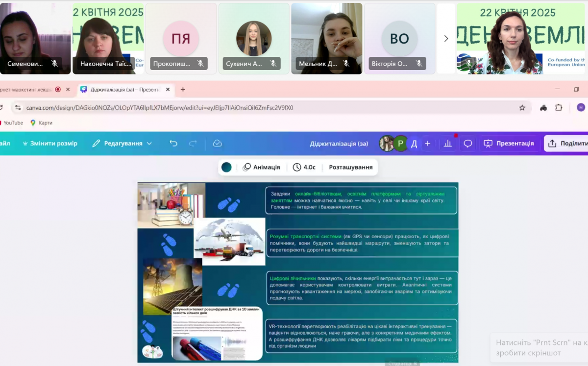Open the analytics chart icon in Canva
Image resolution: width=588 pixels, height=366 pixels.
tap(448, 144)
